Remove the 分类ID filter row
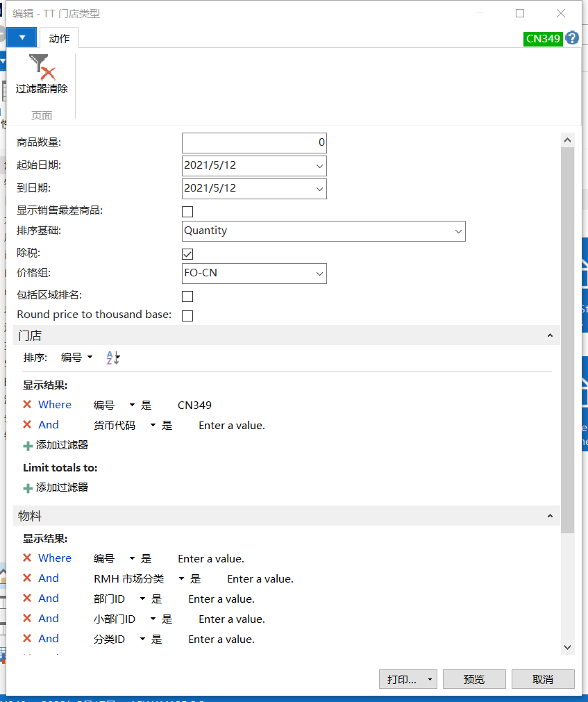Image resolution: width=588 pixels, height=702 pixels. click(x=27, y=638)
